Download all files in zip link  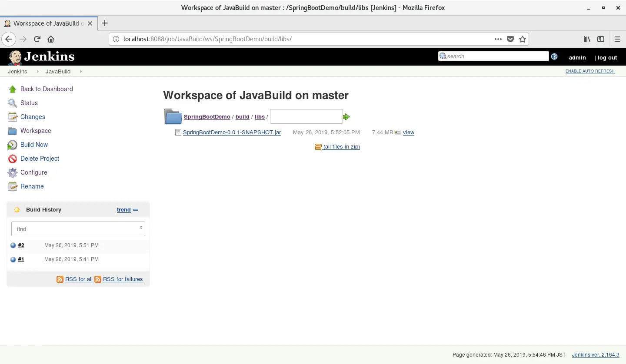click(342, 147)
